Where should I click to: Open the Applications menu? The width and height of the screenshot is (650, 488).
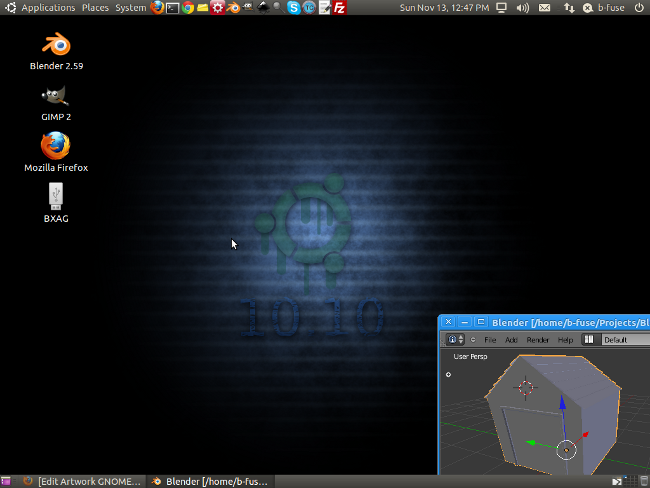[48, 7]
